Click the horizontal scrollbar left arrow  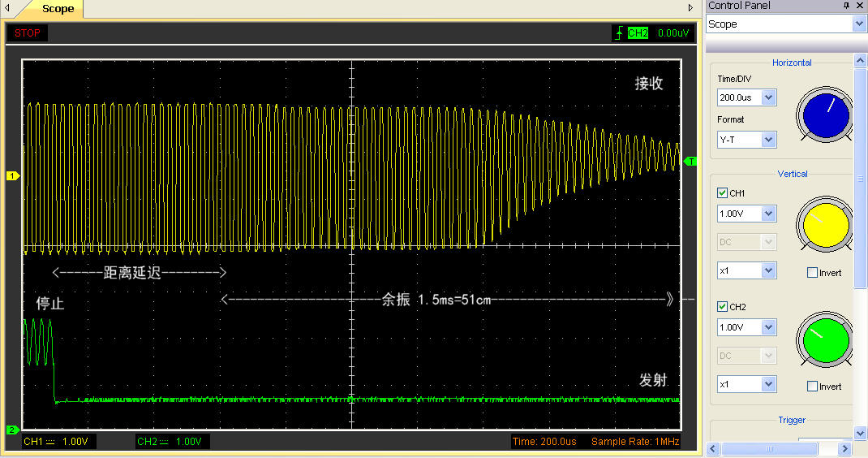pyautogui.click(x=713, y=448)
